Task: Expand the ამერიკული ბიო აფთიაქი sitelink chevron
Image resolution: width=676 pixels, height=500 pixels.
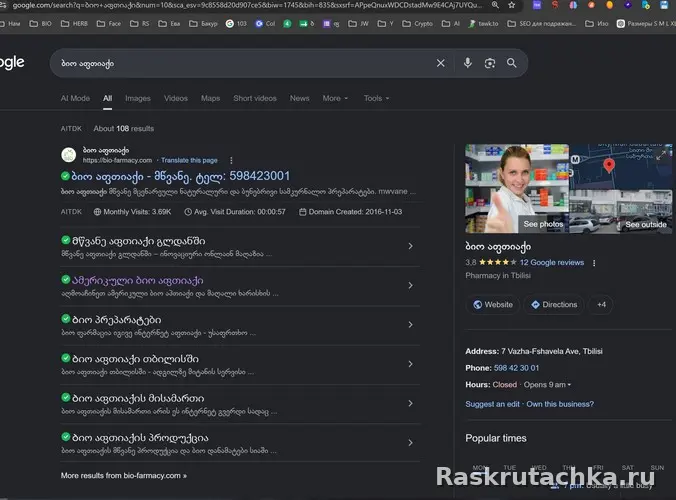Action: pyautogui.click(x=410, y=285)
